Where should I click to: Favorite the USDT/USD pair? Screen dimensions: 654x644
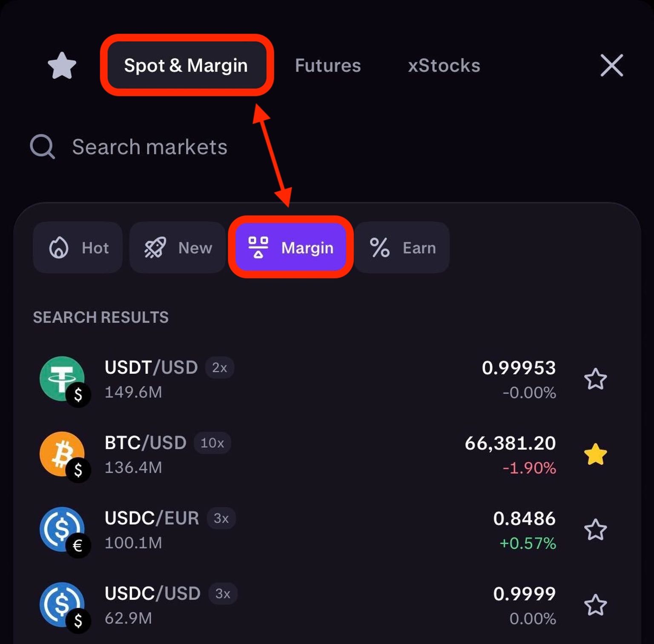click(595, 379)
